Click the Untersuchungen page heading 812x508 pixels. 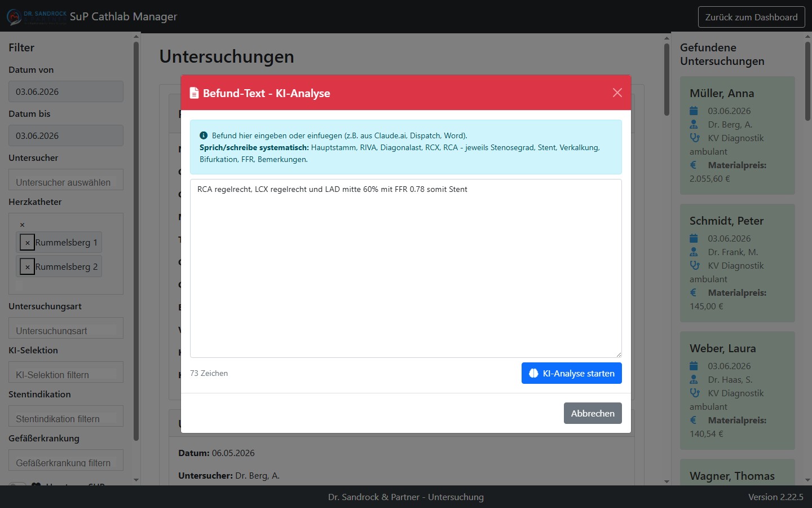(227, 56)
